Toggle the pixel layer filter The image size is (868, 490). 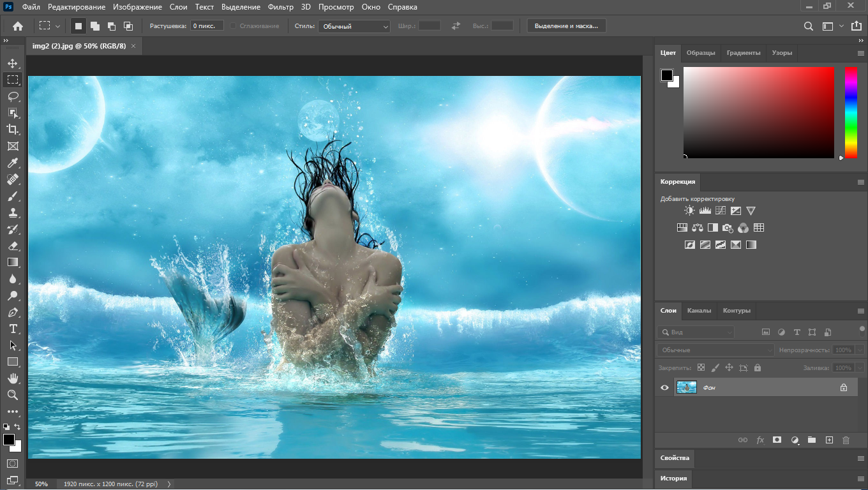(766, 332)
